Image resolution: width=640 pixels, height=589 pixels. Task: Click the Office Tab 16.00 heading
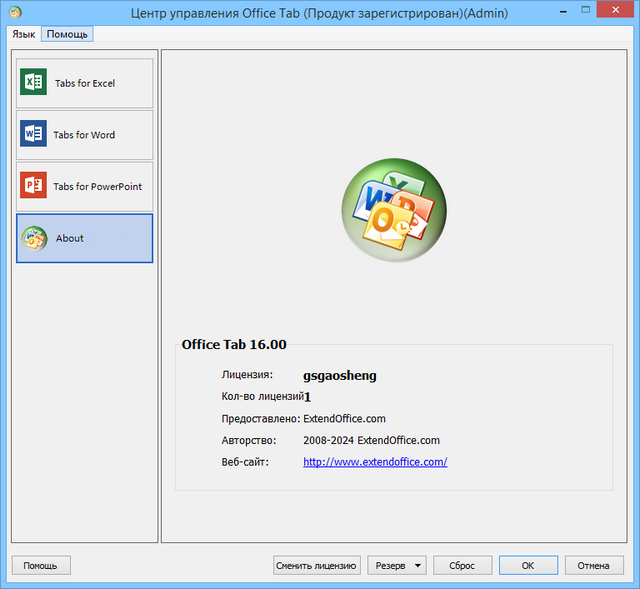[x=234, y=344]
